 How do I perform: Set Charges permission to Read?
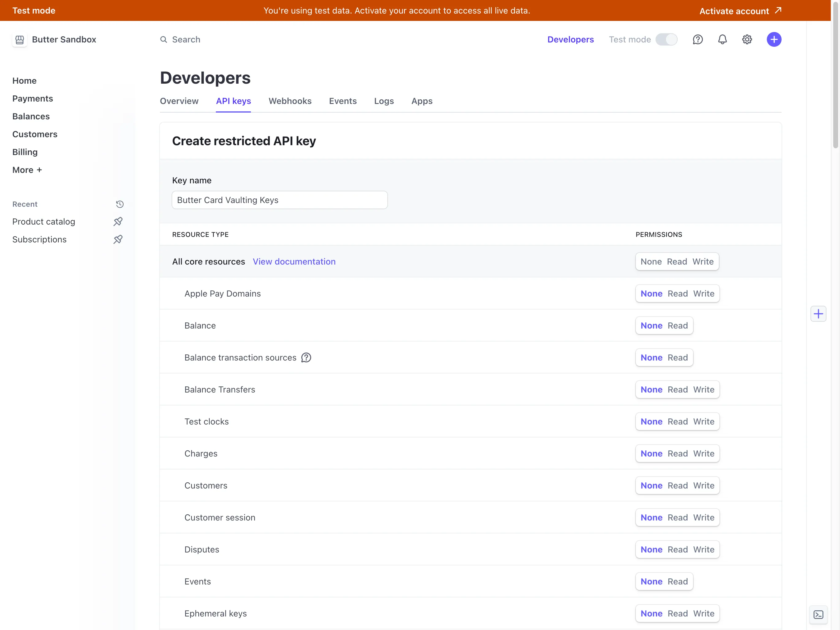tap(677, 454)
